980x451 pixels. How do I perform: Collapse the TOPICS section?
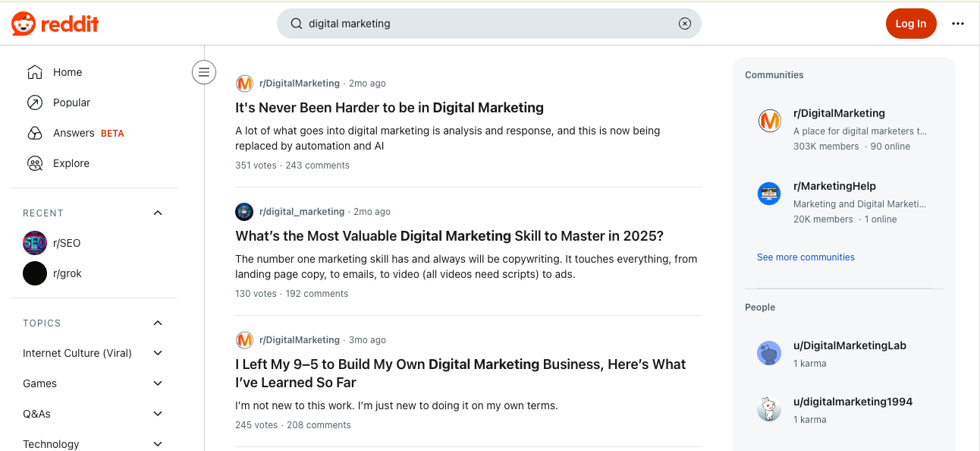[157, 323]
